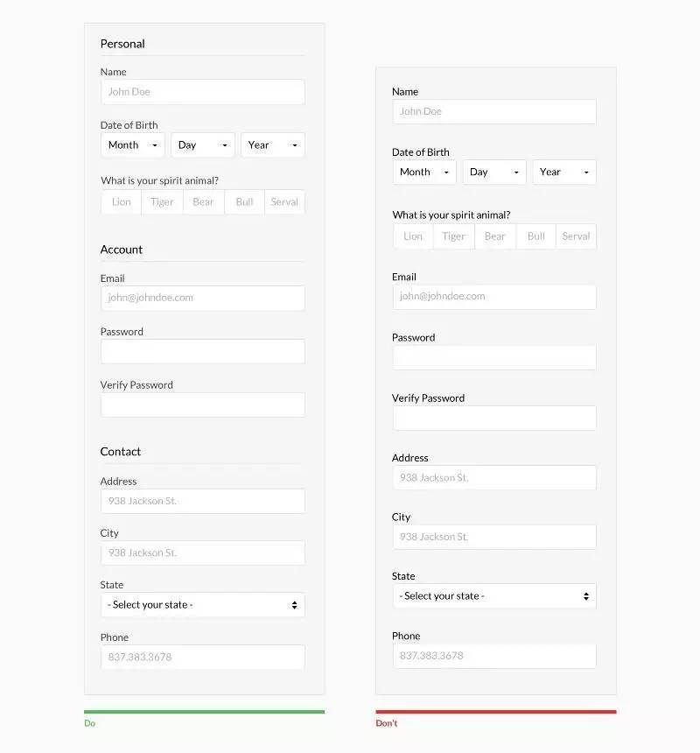Open the Month dropdown in the right form
Image resolution: width=700 pixels, height=753 pixels.
coord(424,172)
